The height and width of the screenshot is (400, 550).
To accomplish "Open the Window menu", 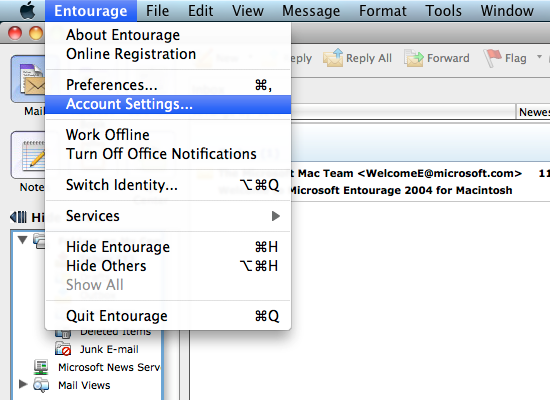I will [507, 11].
